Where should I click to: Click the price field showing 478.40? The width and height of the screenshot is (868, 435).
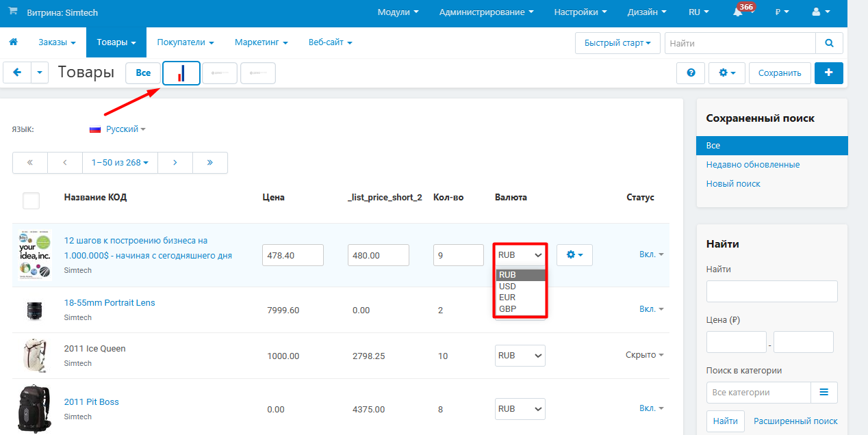click(x=293, y=255)
